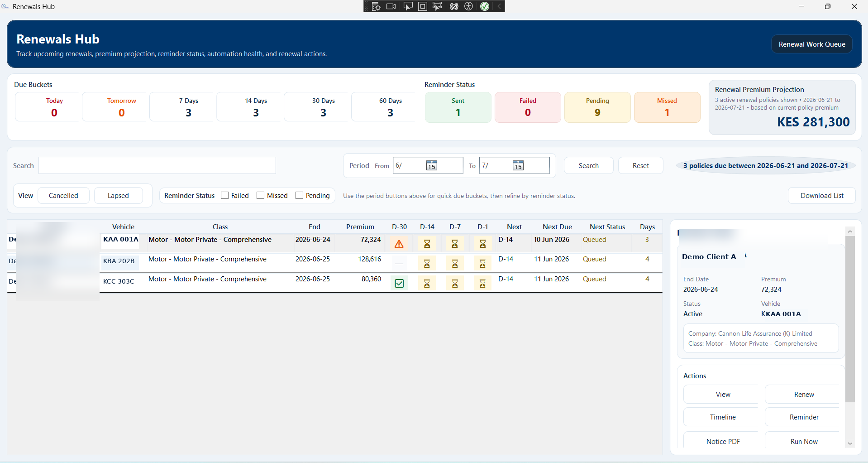The width and height of the screenshot is (868, 463).
Task: Click the D-1 hourglass icon for KCC 303C
Action: coord(483,284)
